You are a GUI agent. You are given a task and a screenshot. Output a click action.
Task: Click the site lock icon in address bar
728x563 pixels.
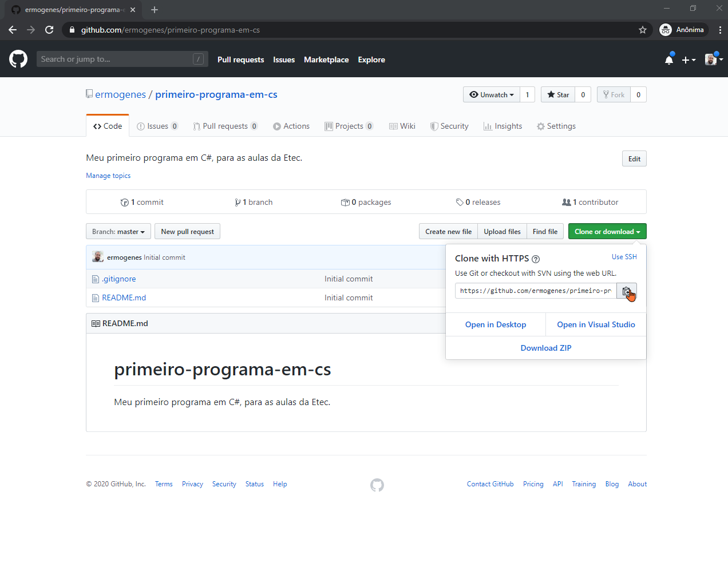(72, 30)
